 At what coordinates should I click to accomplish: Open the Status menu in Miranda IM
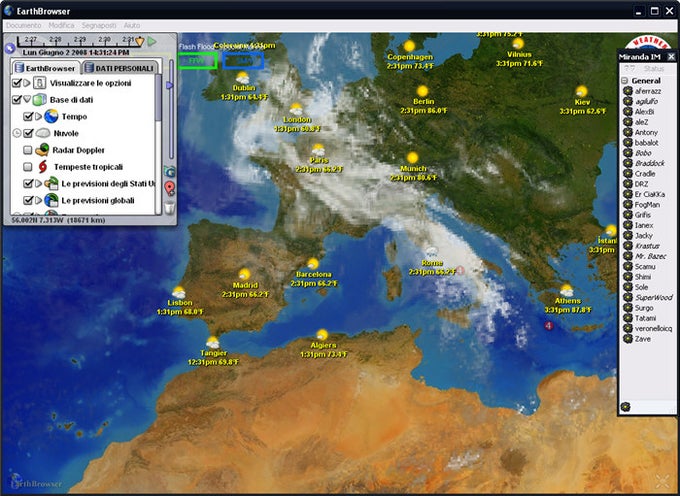[x=654, y=69]
